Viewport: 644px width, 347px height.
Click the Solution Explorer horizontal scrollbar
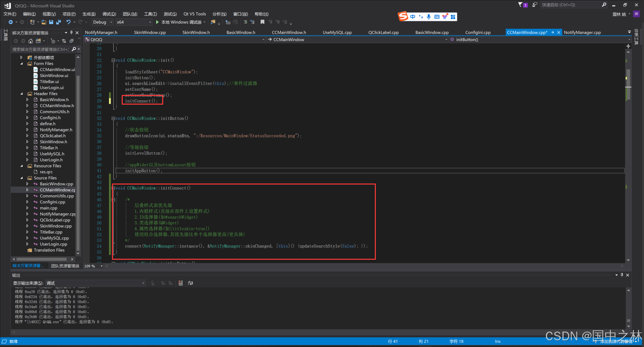point(41,259)
